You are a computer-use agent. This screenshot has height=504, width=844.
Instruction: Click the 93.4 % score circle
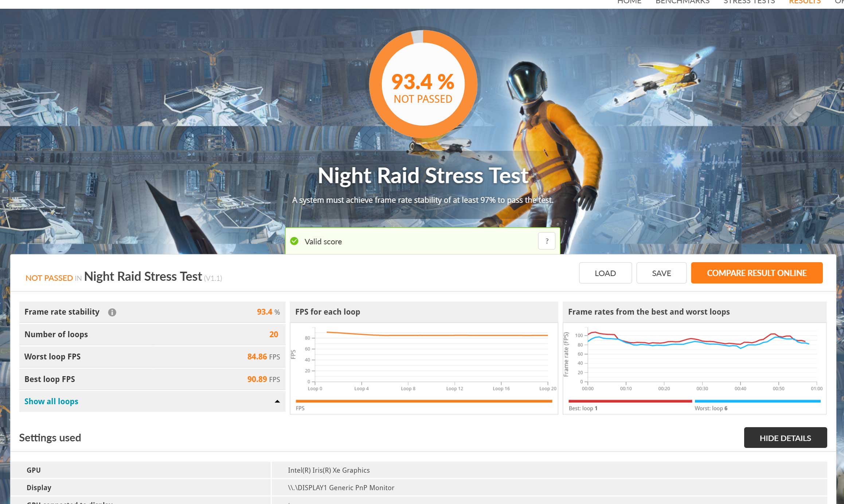423,84
